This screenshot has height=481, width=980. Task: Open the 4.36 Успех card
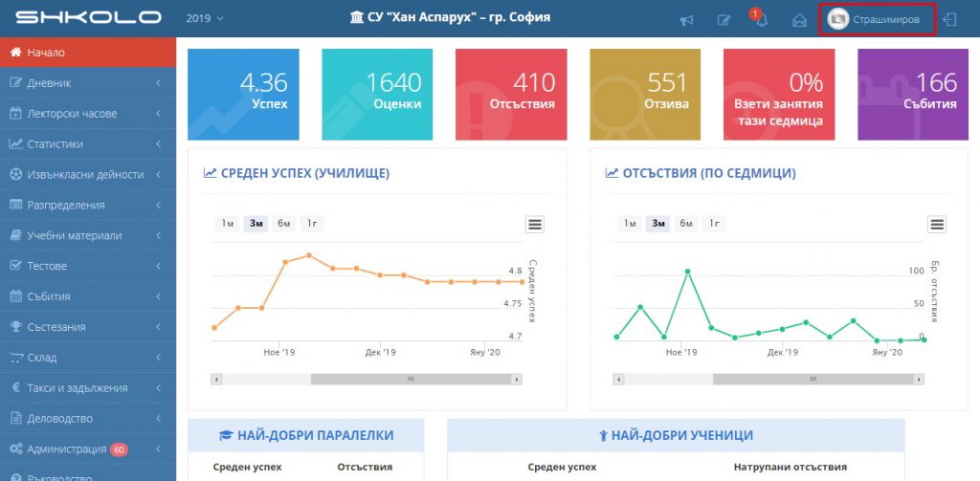243,95
